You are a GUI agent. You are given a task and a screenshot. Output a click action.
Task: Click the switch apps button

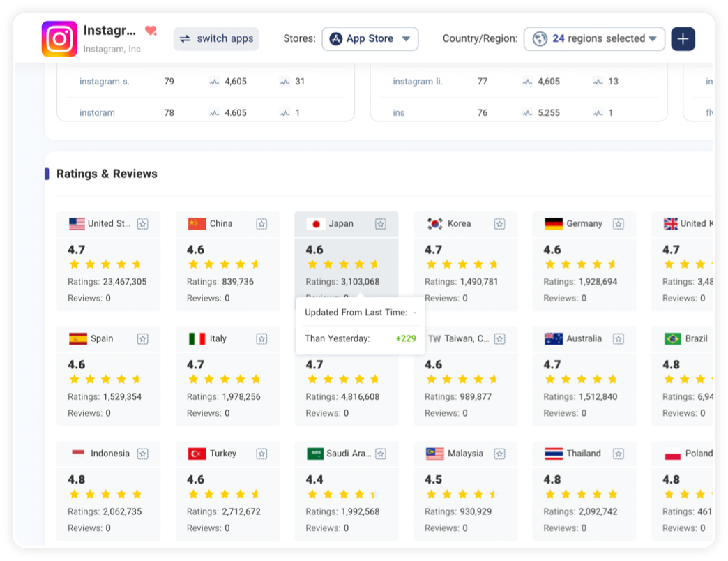216,38
